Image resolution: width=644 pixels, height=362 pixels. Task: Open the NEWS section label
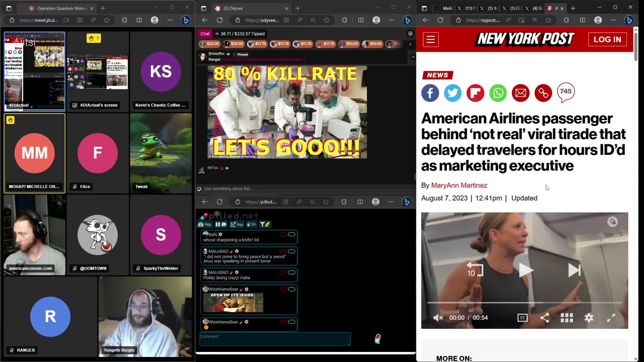coord(437,75)
